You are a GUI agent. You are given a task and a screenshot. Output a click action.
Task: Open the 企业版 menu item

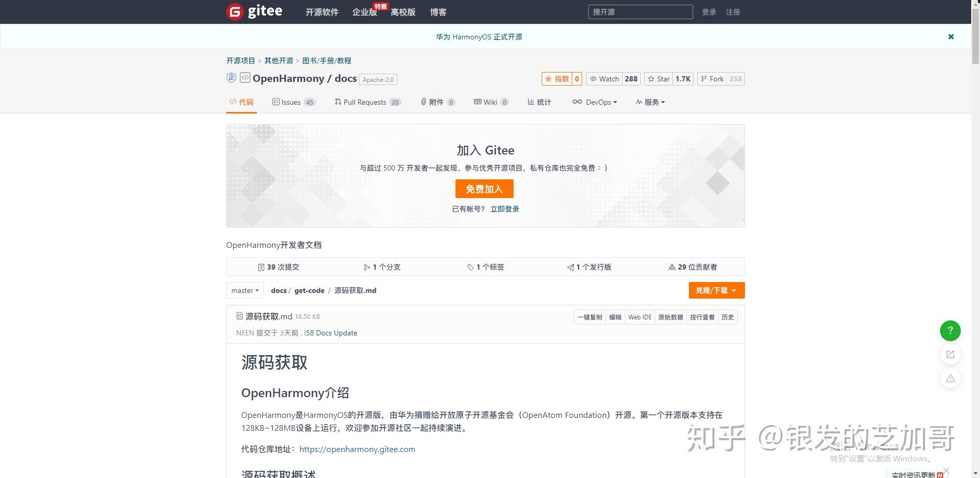[x=364, y=12]
